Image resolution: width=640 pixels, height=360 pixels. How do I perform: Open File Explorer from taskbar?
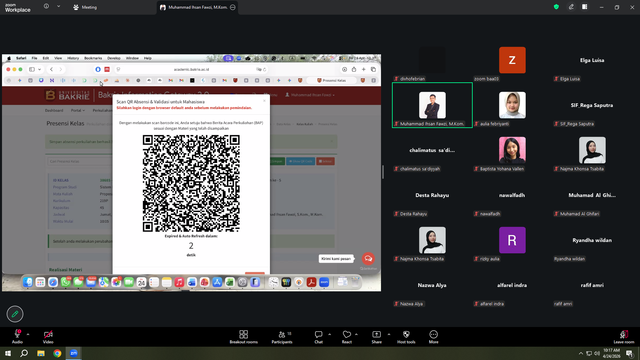[x=41, y=353]
